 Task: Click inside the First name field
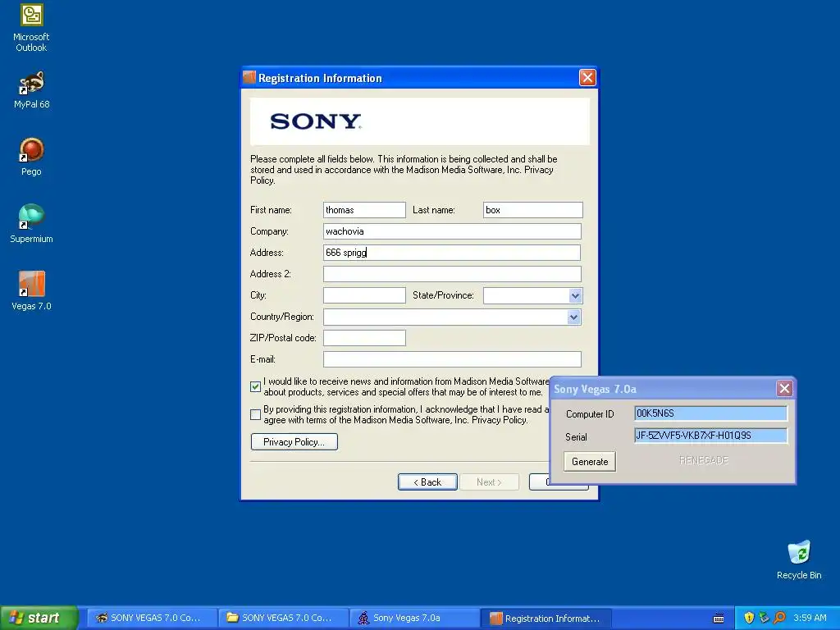364,210
